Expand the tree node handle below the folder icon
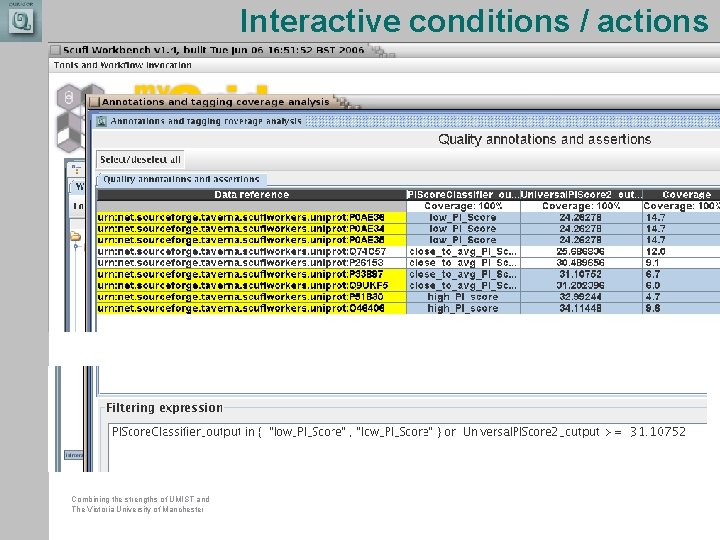Image resolution: width=720 pixels, height=540 pixels. click(x=76, y=247)
